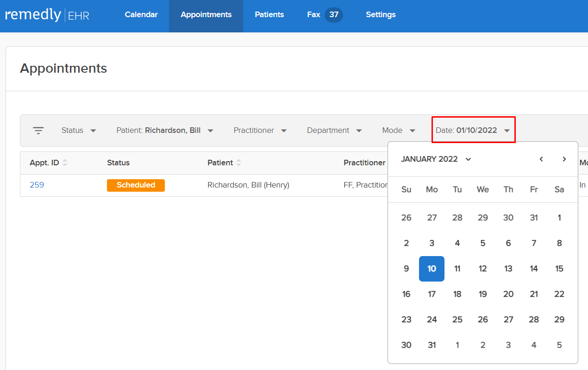Sort by Appt. ID column arrows

click(x=65, y=163)
